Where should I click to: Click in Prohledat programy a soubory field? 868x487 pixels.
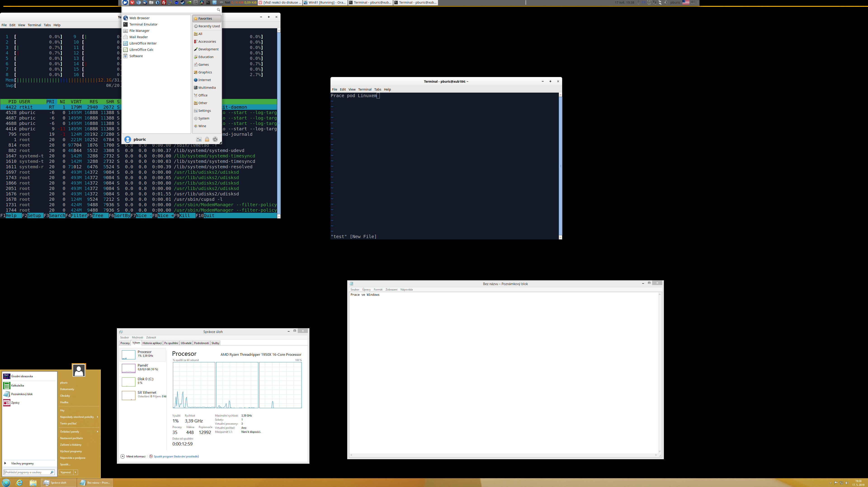coord(29,472)
